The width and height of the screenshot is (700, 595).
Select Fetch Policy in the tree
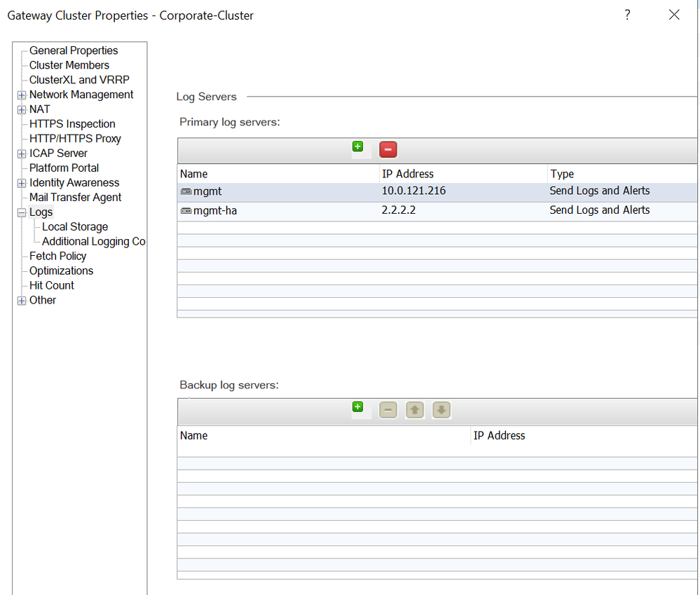(58, 257)
